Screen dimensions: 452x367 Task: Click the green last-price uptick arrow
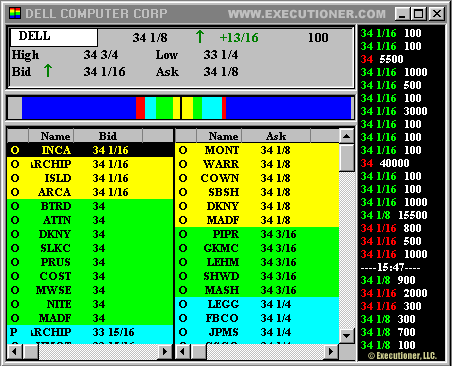click(200, 36)
